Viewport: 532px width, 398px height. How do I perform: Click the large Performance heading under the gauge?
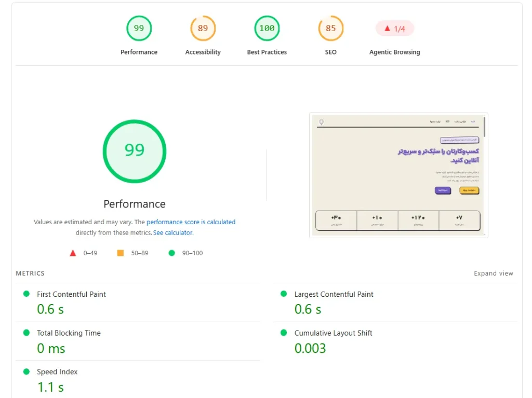click(x=135, y=204)
